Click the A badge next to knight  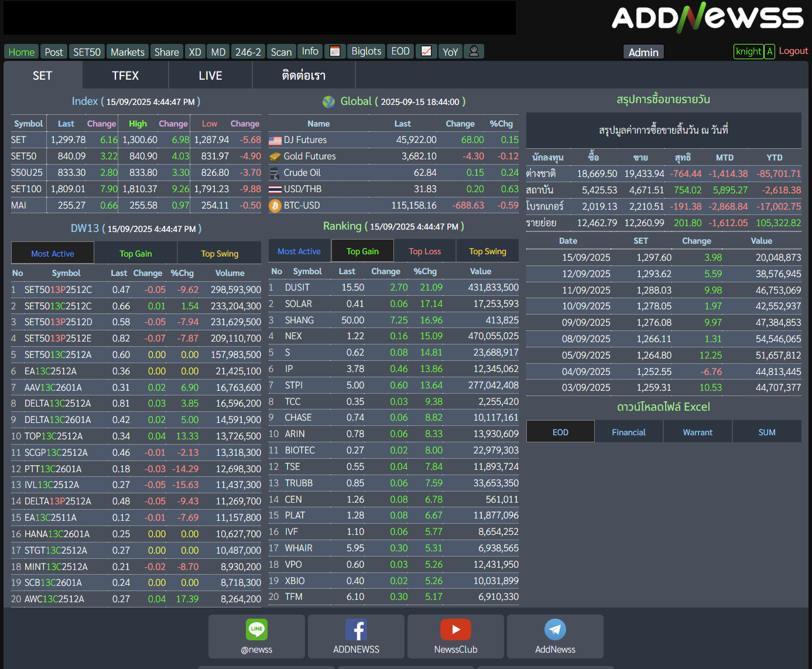click(x=770, y=52)
